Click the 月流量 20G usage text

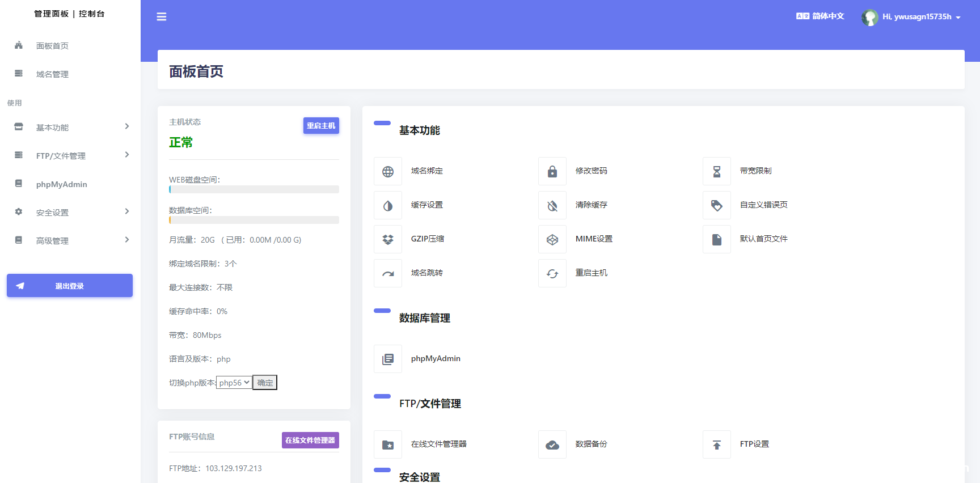235,240
